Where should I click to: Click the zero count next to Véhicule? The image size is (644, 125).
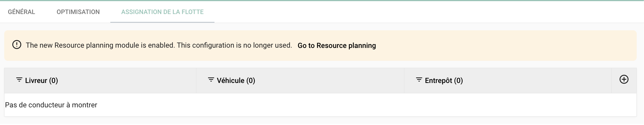[251, 81]
